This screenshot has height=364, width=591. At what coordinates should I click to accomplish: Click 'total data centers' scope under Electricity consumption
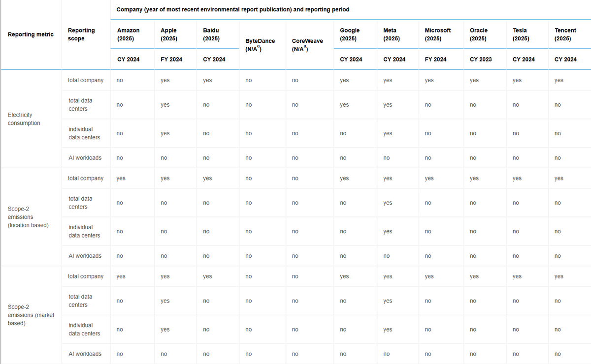(80, 105)
